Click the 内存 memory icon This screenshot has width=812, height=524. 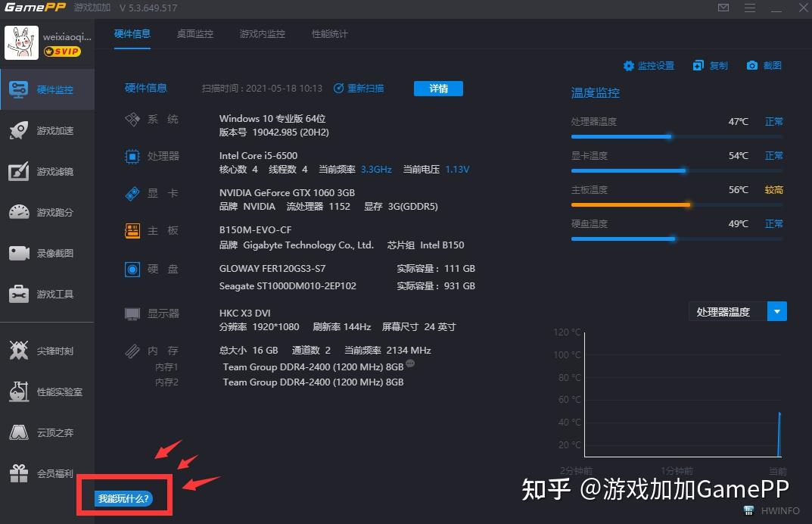132,351
